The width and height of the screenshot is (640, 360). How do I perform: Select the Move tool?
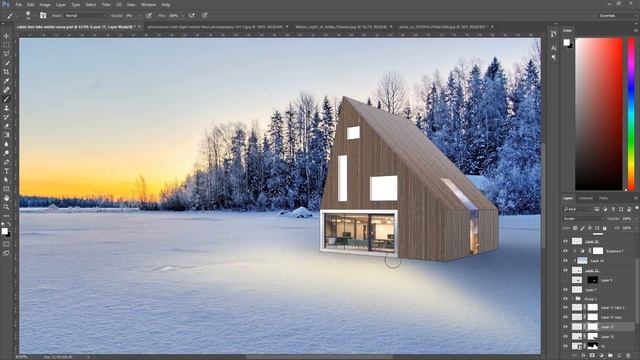pyautogui.click(x=6, y=36)
